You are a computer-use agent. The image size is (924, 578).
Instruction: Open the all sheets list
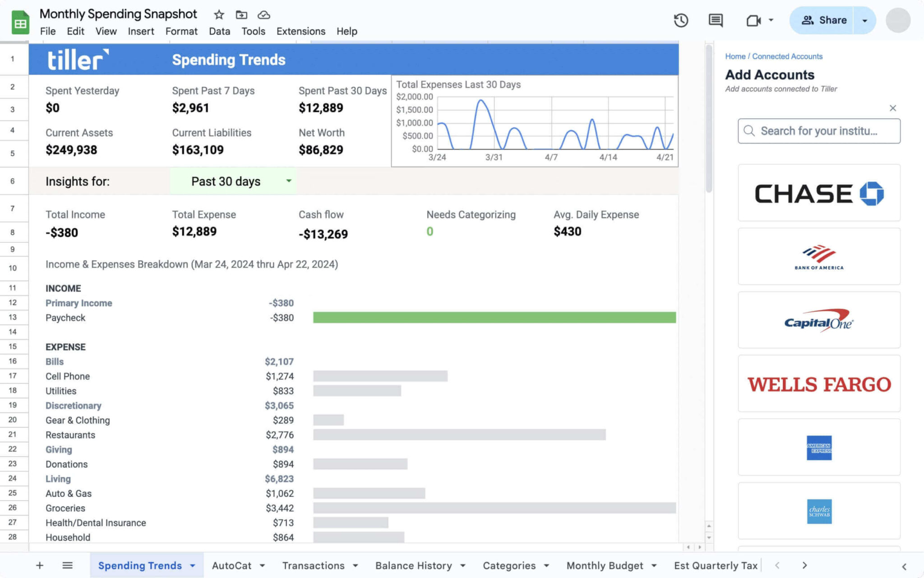[x=67, y=565]
